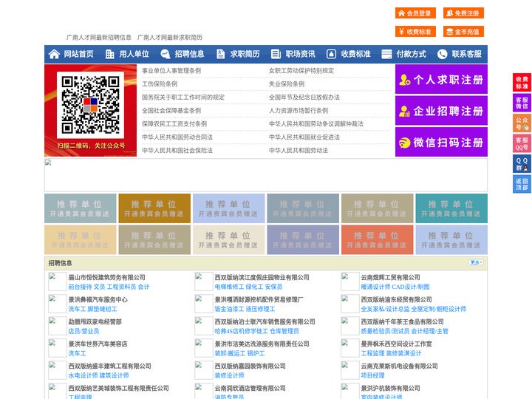Open 国务院关于职工工作时间的规定 link
This screenshot has width=532, height=399.
183,97
